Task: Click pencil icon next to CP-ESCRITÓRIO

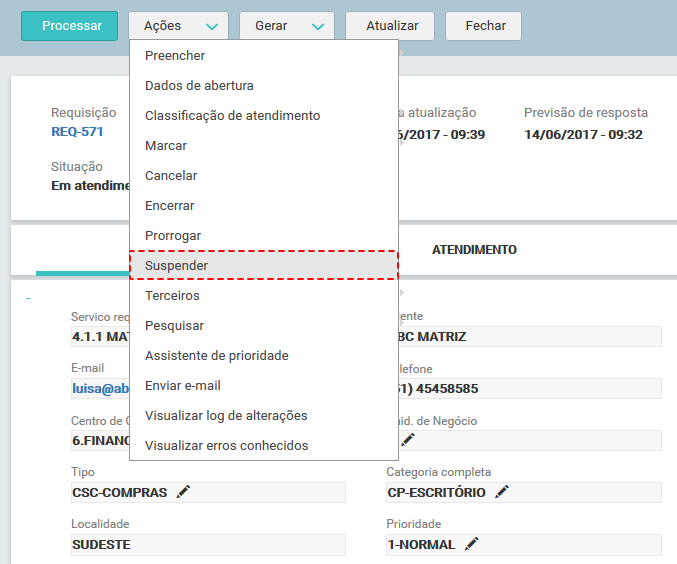Action: coord(502,492)
